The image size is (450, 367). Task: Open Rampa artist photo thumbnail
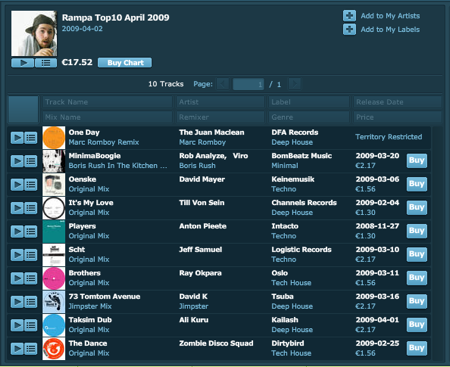tap(34, 33)
